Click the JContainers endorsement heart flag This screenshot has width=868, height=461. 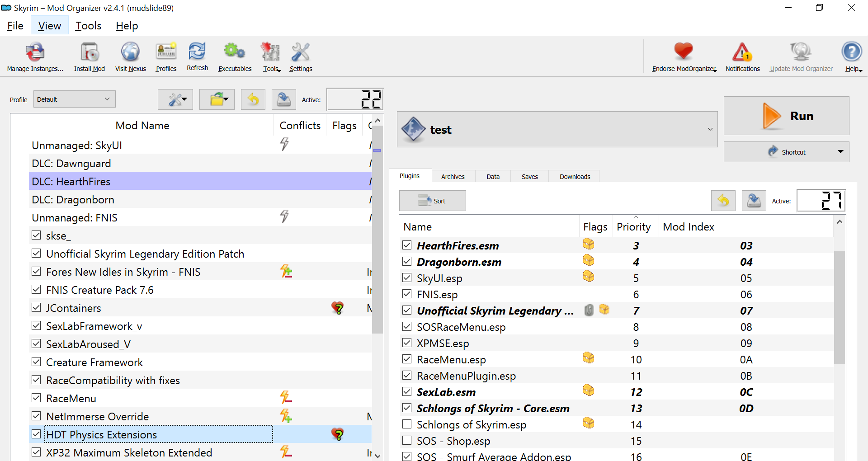pyautogui.click(x=337, y=308)
